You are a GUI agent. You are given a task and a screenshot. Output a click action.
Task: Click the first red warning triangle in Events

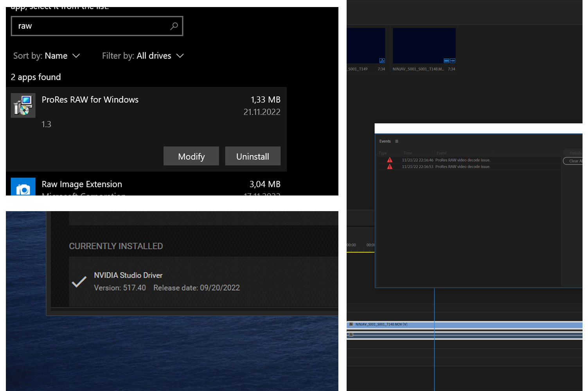[x=390, y=160]
